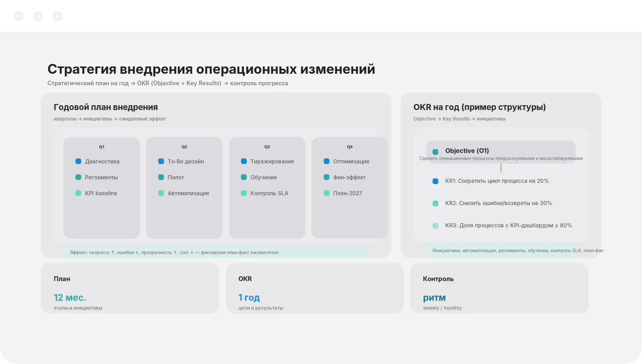This screenshot has width=642, height=364.
Task: Click the blue marker beside Диагностика
Action: (x=78, y=161)
